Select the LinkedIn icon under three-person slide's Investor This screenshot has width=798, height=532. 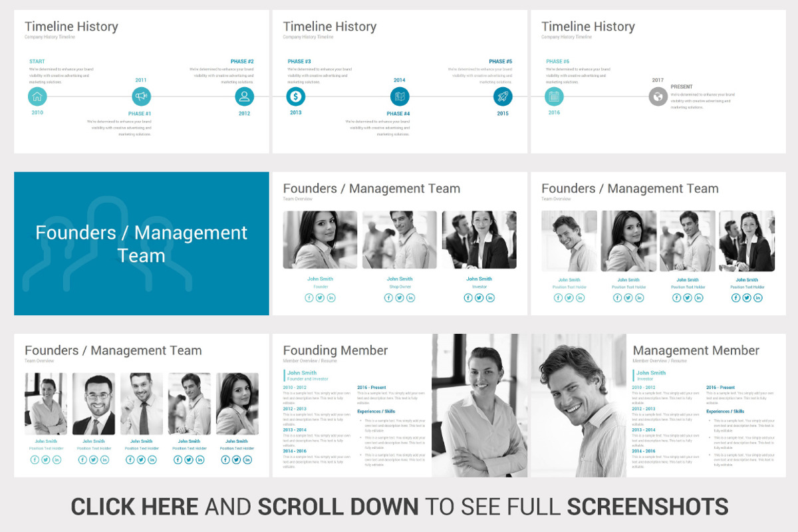(x=490, y=298)
